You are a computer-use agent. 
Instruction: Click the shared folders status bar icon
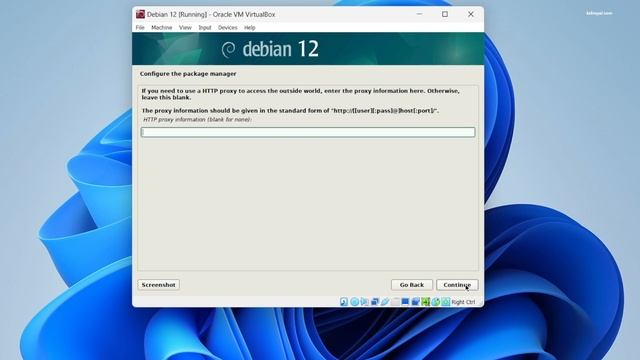tap(395, 302)
